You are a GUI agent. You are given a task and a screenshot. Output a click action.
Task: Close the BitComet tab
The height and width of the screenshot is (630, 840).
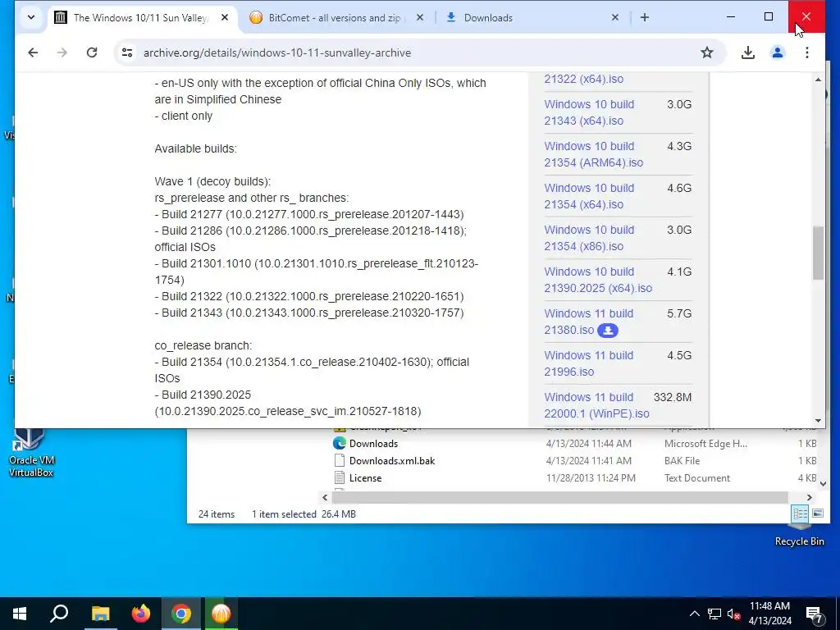[x=420, y=18]
